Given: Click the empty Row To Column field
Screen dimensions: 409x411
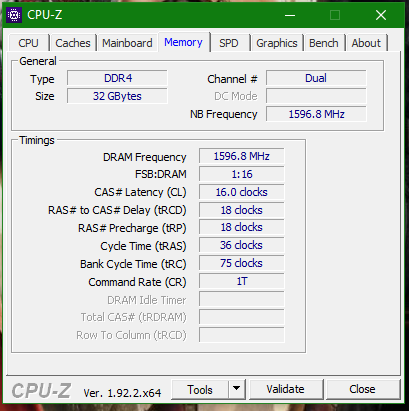Looking at the screenshot, I should [242, 335].
